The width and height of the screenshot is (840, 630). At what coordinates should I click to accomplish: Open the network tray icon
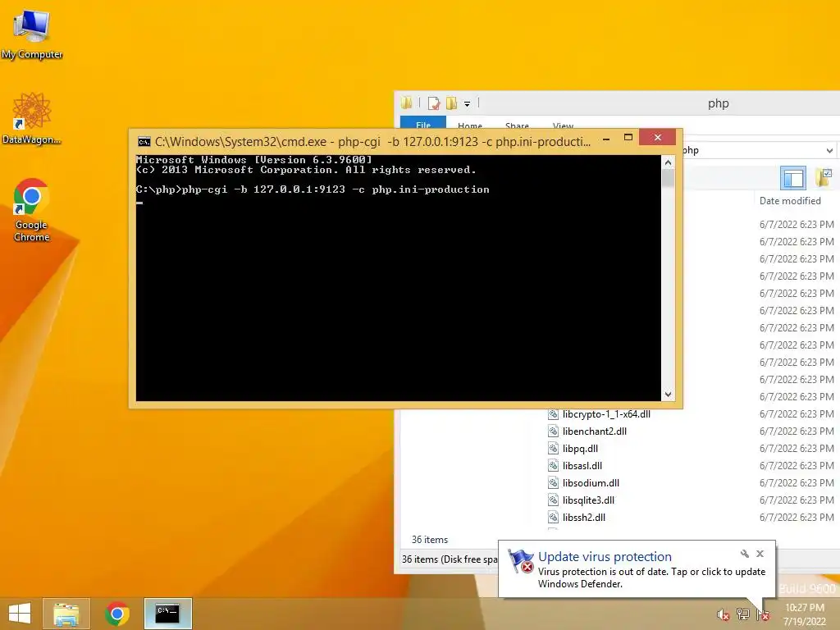[742, 614]
